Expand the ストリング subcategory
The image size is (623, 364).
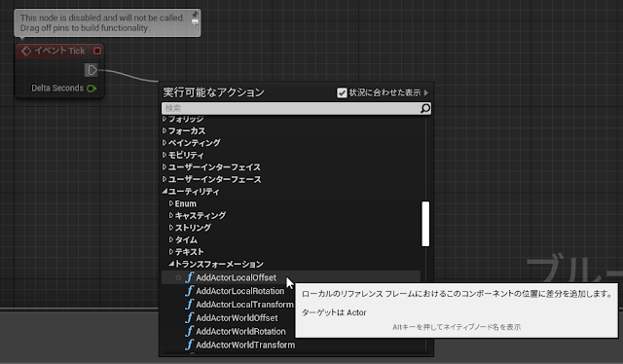click(x=171, y=228)
